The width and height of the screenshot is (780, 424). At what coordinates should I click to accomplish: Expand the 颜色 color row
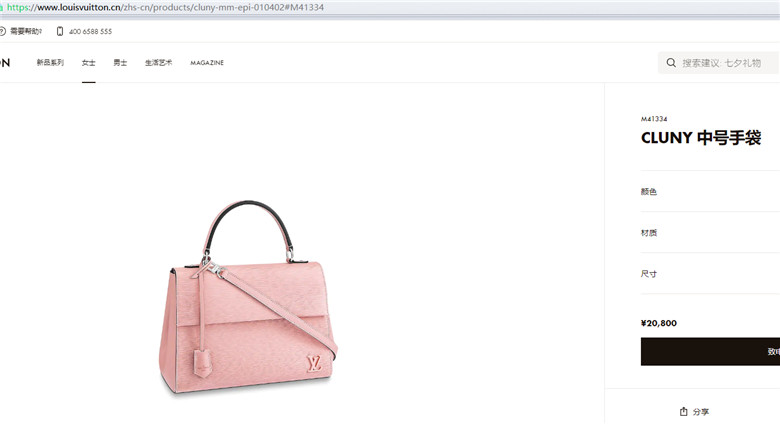pos(710,192)
